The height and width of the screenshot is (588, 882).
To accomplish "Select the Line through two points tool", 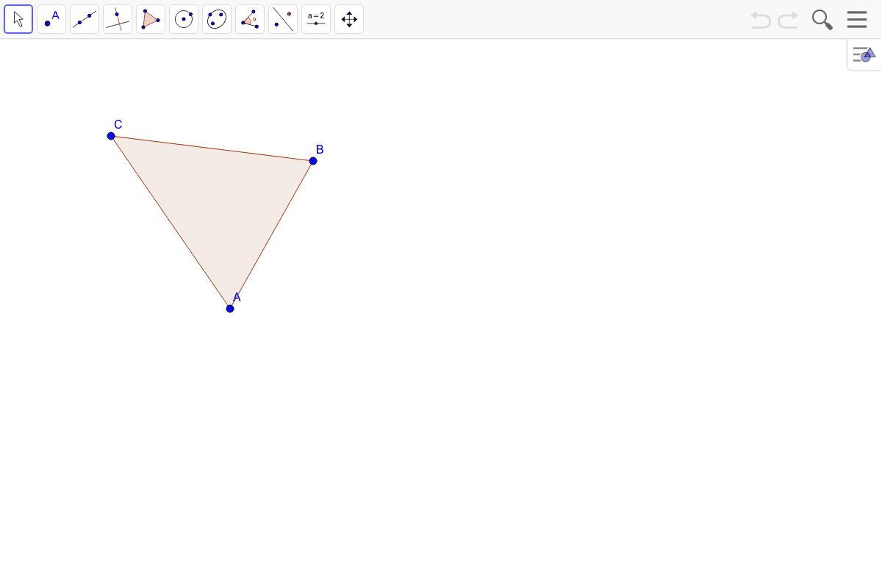I will click(85, 19).
